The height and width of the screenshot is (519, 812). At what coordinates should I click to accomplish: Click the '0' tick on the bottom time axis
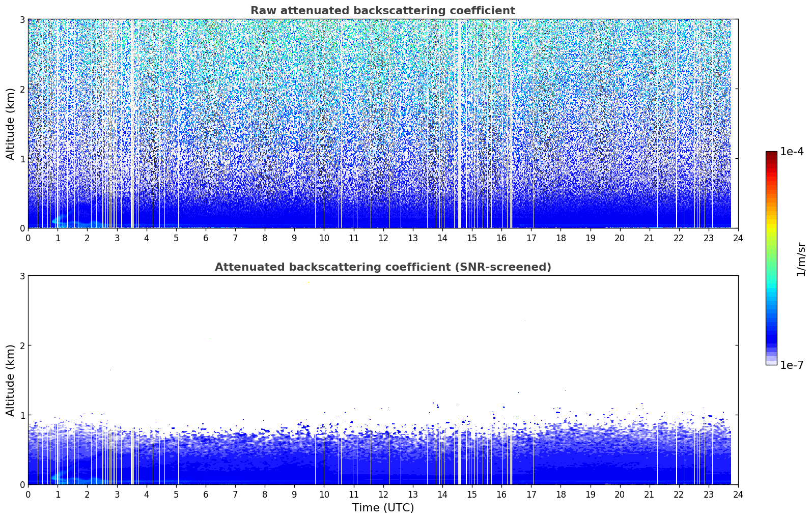[28, 495]
